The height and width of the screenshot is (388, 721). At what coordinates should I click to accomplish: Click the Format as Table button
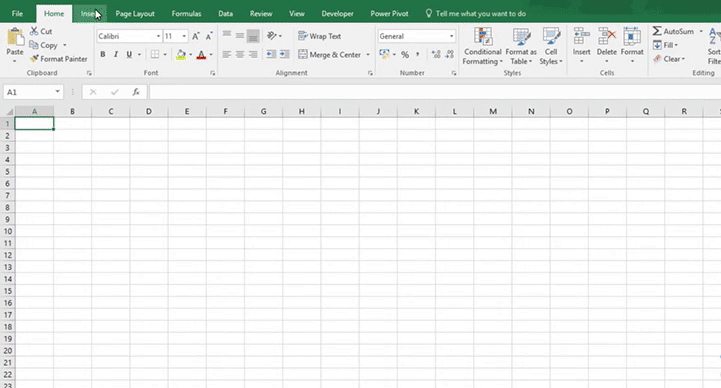[521, 46]
